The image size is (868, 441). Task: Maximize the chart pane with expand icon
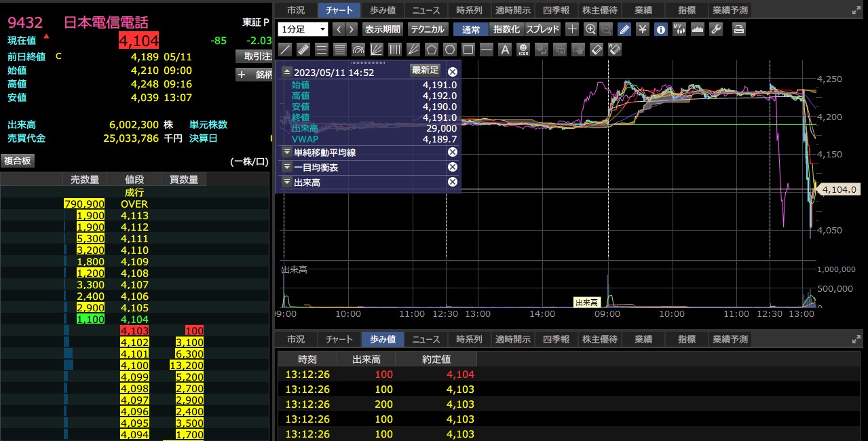855,11
